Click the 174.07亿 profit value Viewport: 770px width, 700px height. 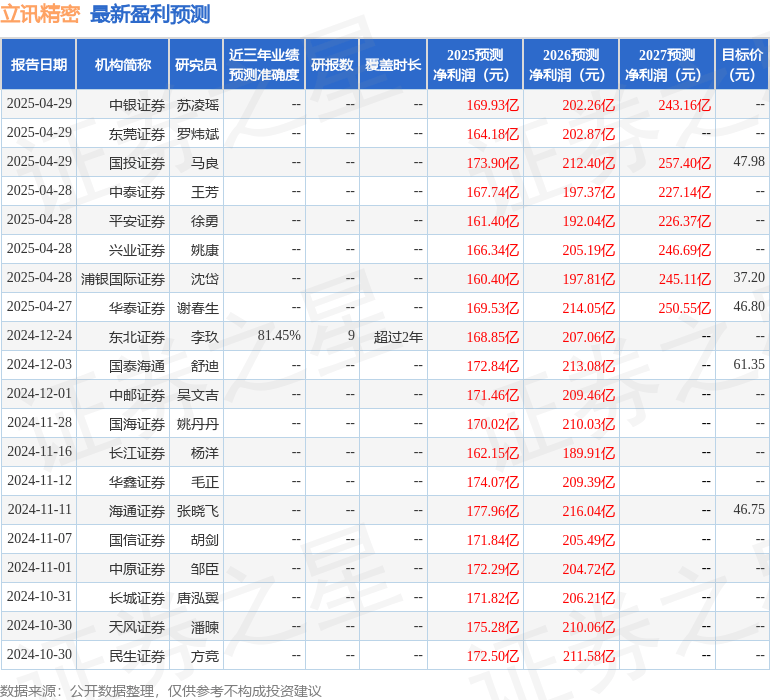click(x=493, y=482)
